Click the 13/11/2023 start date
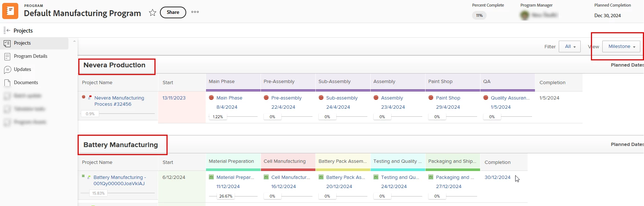The height and width of the screenshot is (206, 644). click(x=174, y=98)
